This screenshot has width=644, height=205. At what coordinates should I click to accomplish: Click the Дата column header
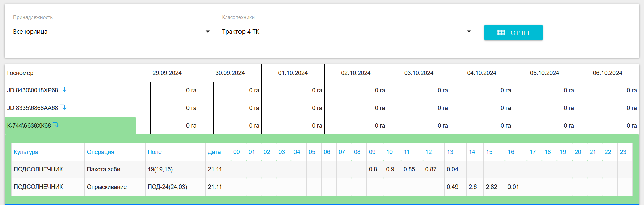[214, 152]
